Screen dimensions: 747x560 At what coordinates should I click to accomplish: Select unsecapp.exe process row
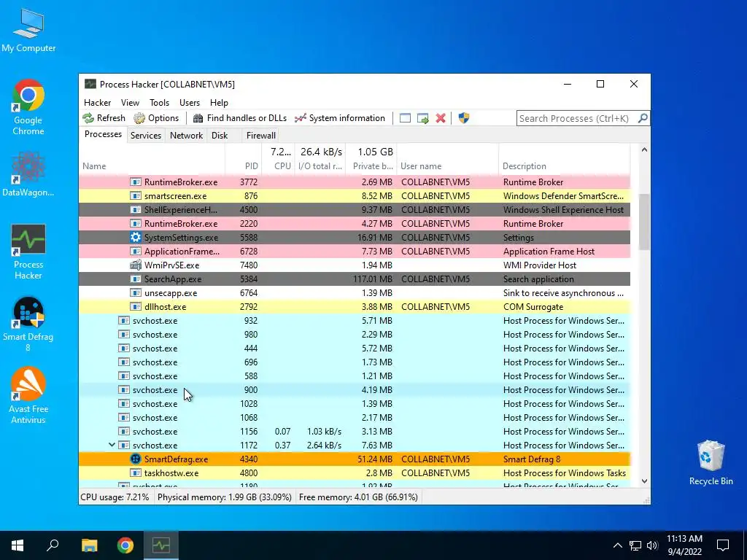[x=355, y=293]
